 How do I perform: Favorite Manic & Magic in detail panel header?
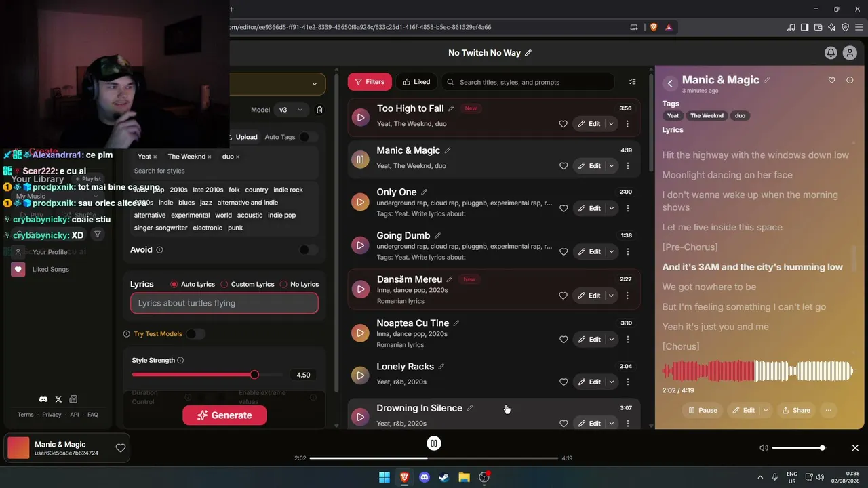832,80
